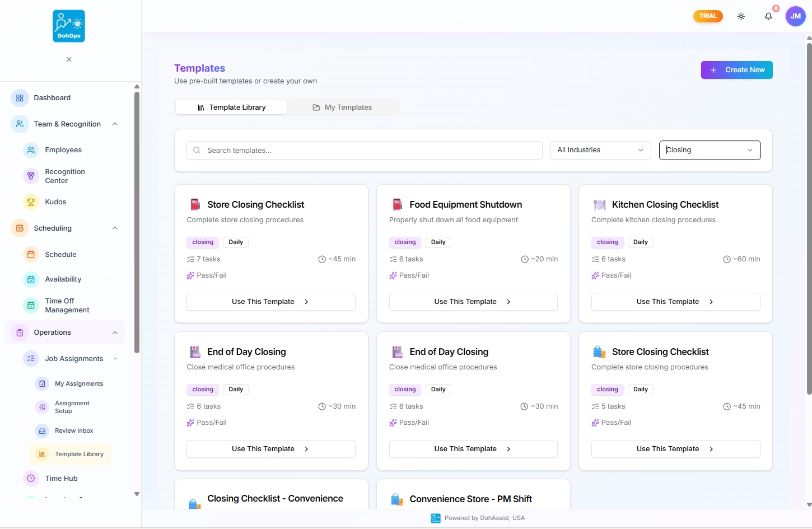This screenshot has width=812, height=529.
Task: Open the All Industries dropdown
Action: pos(600,149)
